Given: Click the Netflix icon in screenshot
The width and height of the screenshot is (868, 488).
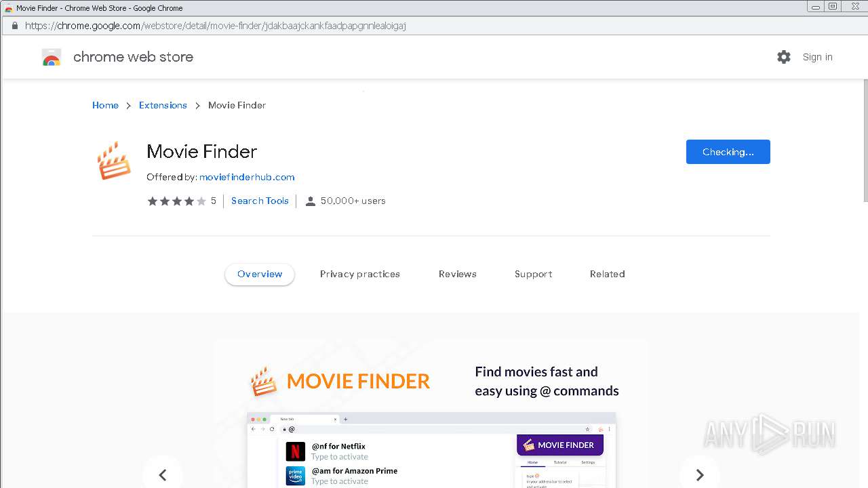Looking at the screenshot, I should 296,451.
